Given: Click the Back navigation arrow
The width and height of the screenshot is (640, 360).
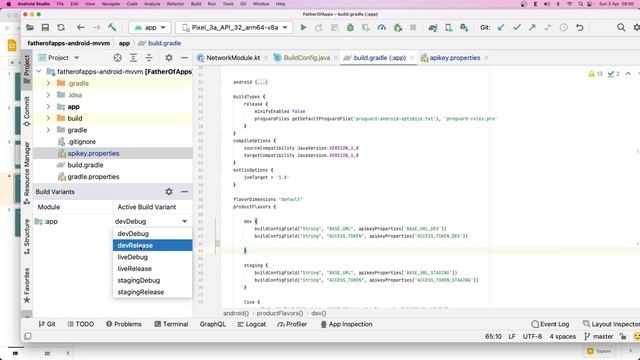Looking at the screenshot, I should tap(81, 27).
